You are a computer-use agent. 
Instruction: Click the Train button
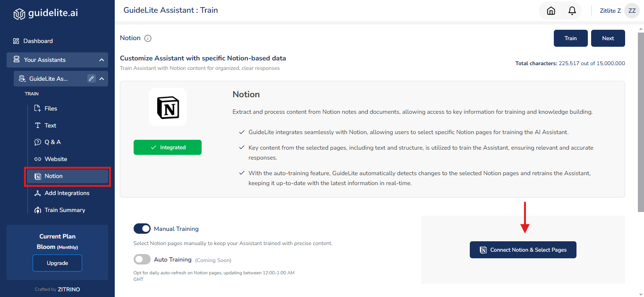click(571, 38)
